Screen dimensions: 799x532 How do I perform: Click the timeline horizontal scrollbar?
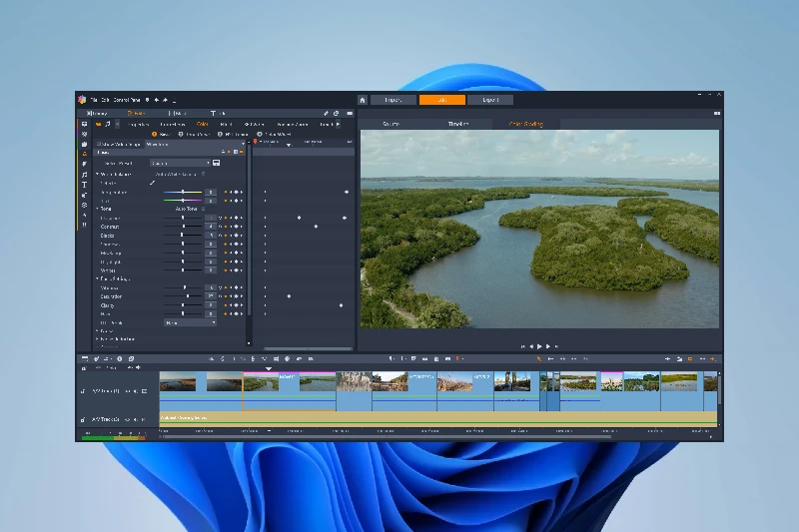coord(387,437)
